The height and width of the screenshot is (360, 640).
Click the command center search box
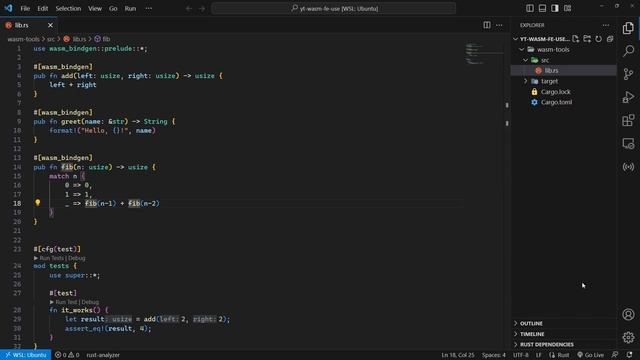point(333,8)
